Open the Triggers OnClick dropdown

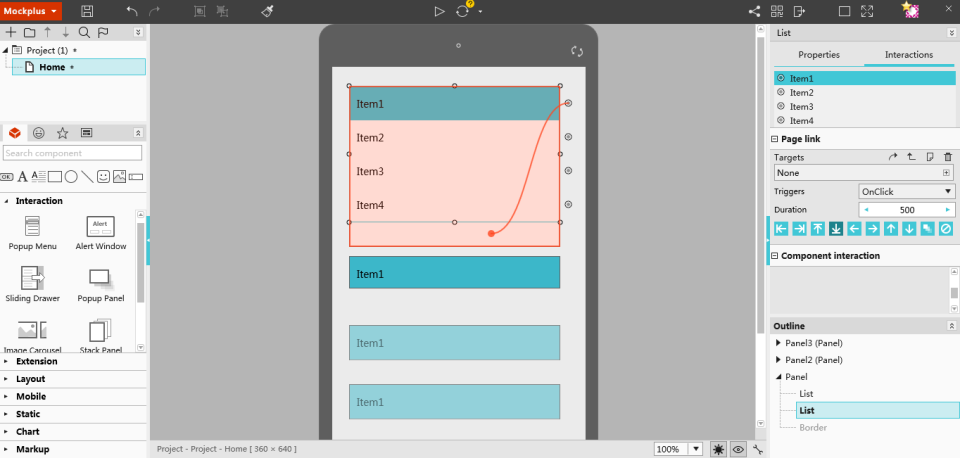pos(907,192)
